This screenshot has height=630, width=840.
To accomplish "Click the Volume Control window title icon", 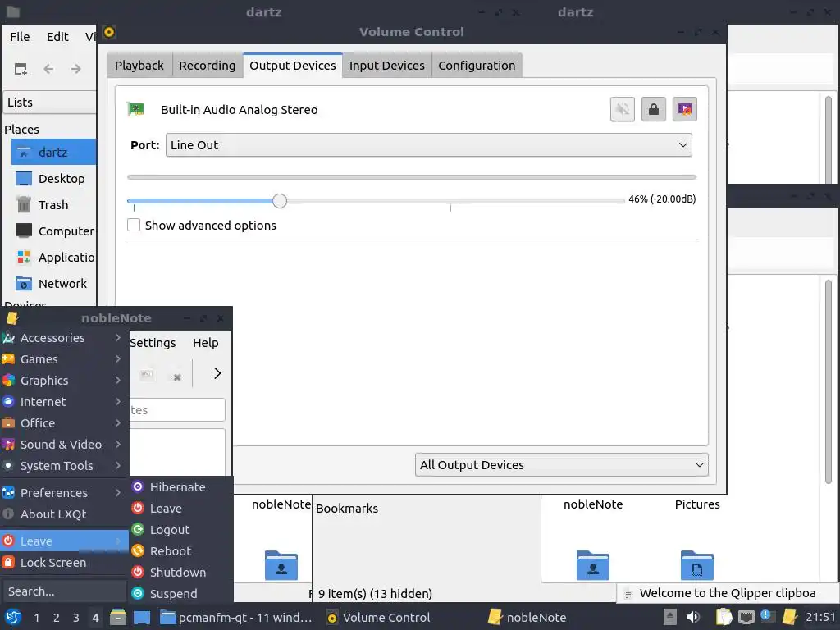I will [x=109, y=32].
